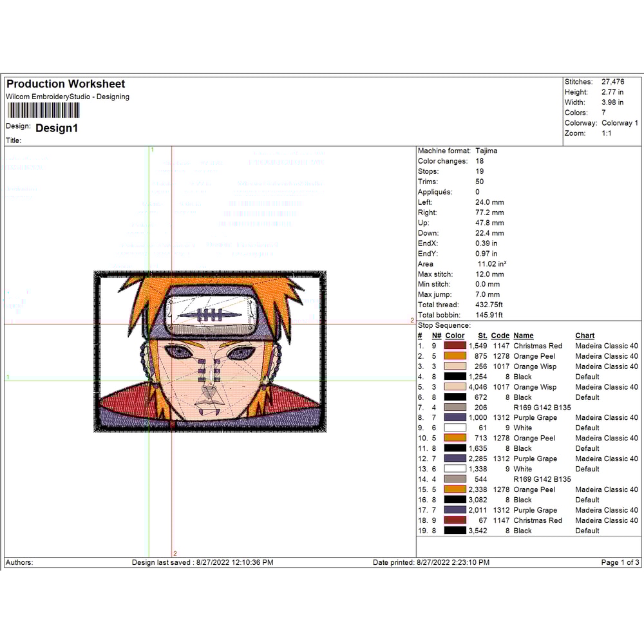Click the Madeira Classic 40 chart link in row 1
644x644 pixels.
607,346
